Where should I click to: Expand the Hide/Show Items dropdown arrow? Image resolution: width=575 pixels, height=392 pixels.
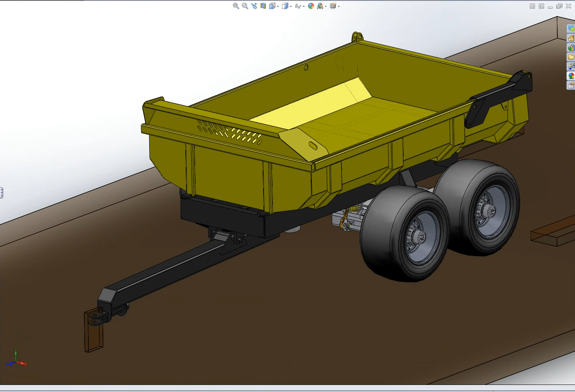[304, 6]
